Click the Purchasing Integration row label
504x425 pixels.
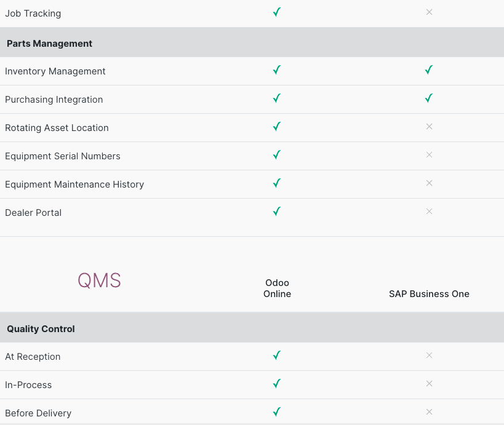54,100
